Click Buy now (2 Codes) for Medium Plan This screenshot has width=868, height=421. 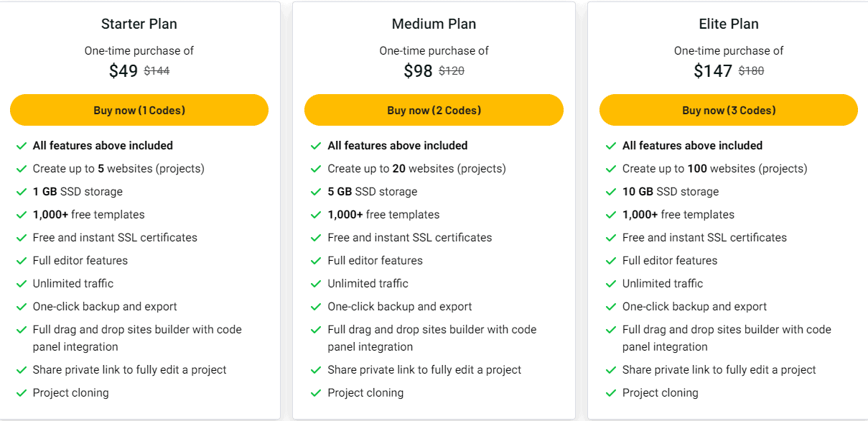(x=434, y=110)
